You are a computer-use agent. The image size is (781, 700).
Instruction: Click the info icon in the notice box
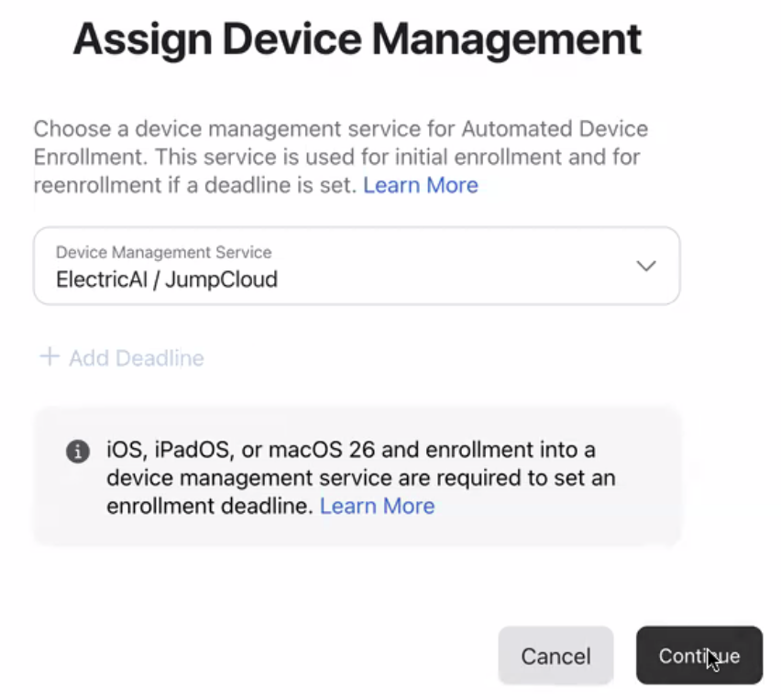(78, 452)
